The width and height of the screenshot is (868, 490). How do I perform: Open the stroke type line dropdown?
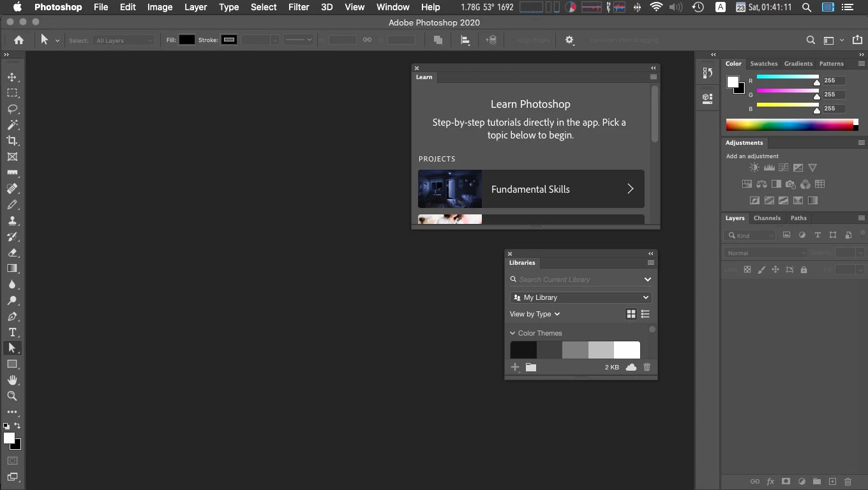pyautogui.click(x=299, y=40)
